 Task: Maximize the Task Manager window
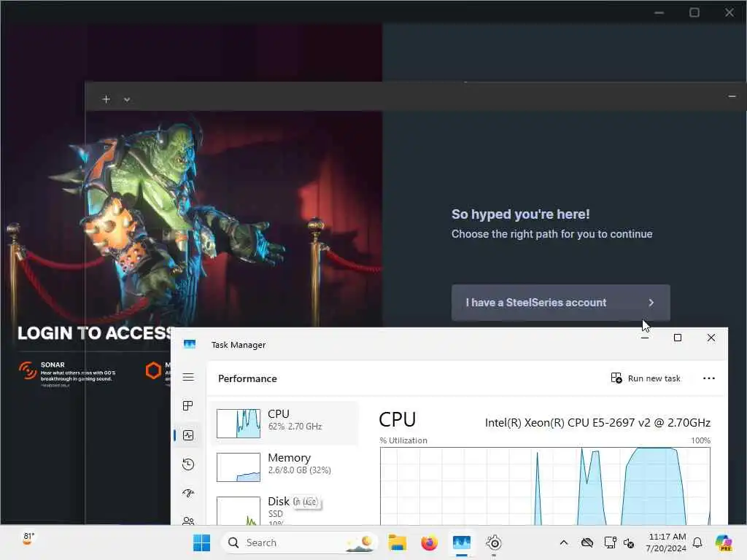pos(678,338)
